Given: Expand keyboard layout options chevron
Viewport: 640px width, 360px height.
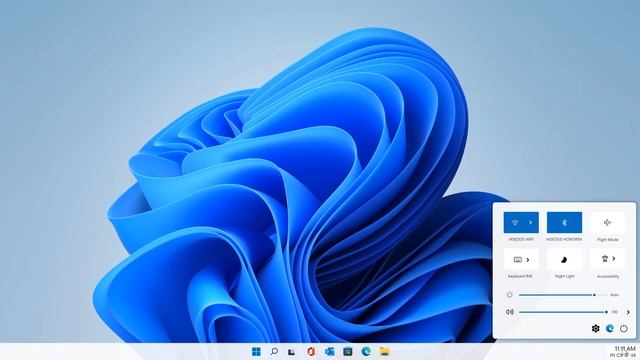Looking at the screenshot, I should pos(528,260).
